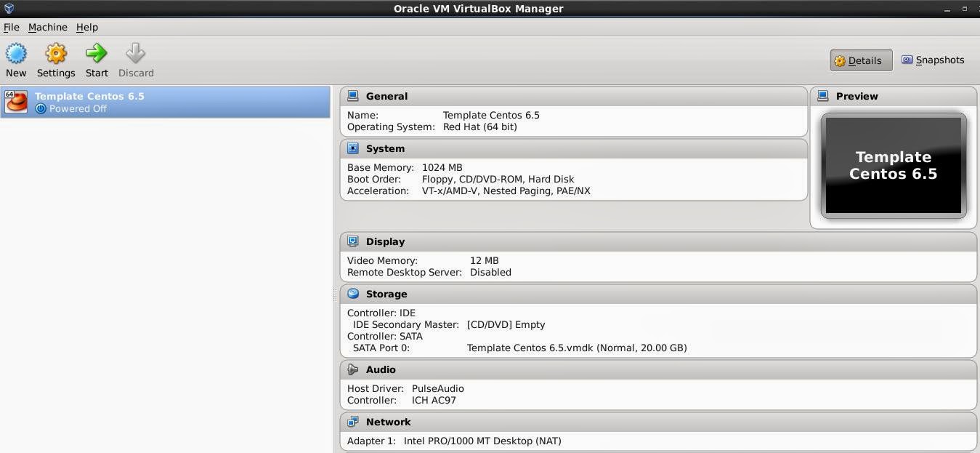Click the 'PulseAudio' host driver value
Image resolution: width=980 pixels, height=453 pixels.
[x=438, y=388]
